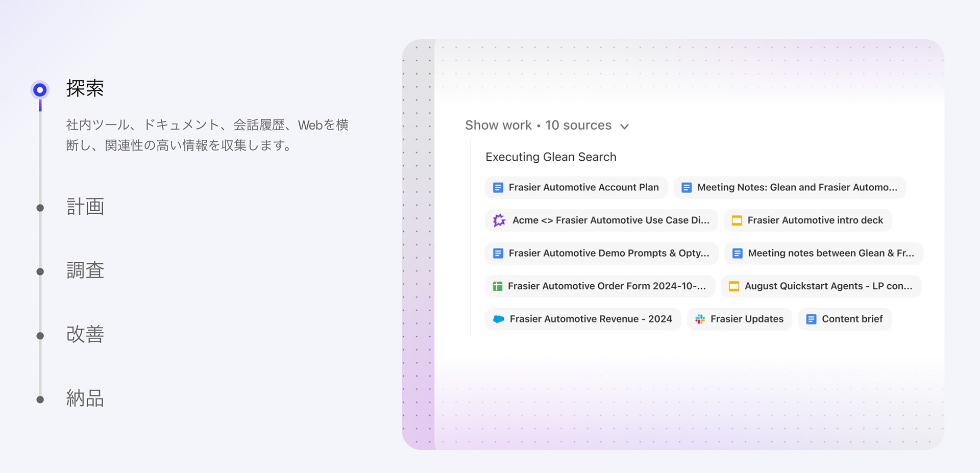The image size is (980, 473).
Task: Select the Salesforce cloud icon on Revenue - 2024
Action: pos(498,319)
